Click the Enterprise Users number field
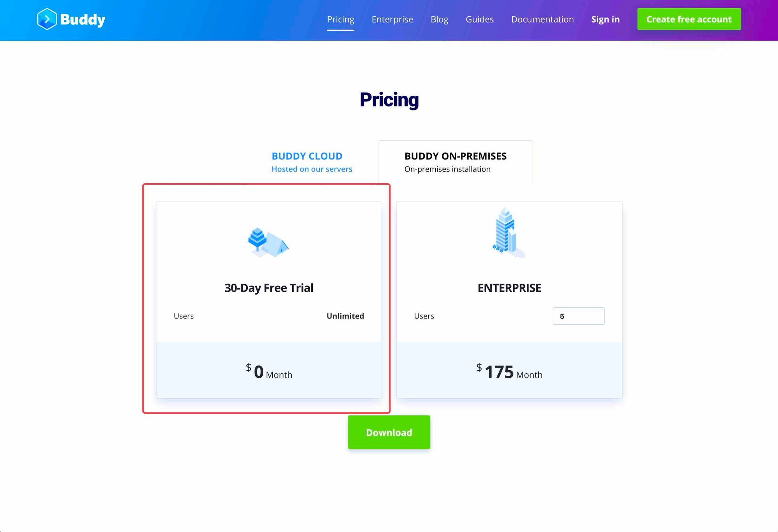Screen dimensions: 778x532 click(578, 316)
